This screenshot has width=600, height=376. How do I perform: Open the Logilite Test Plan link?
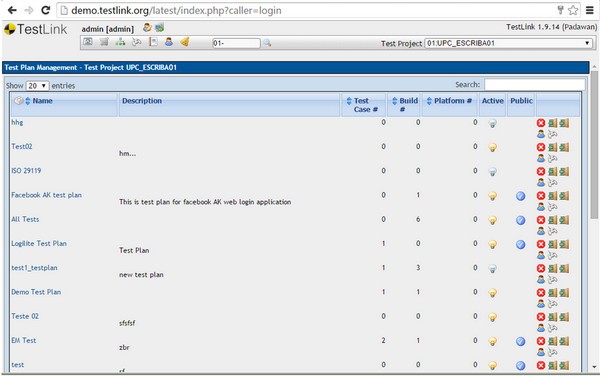click(x=39, y=244)
